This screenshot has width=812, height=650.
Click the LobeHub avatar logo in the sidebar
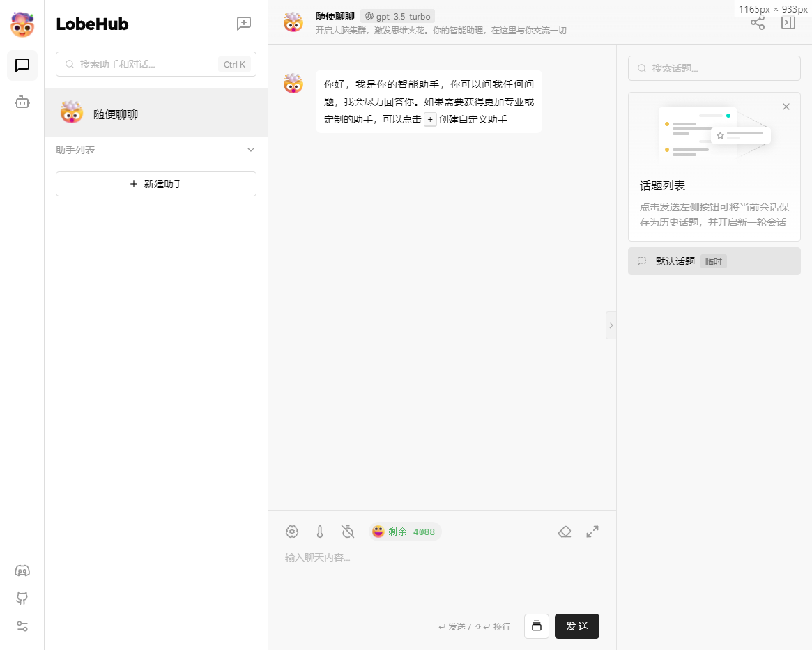click(x=22, y=24)
